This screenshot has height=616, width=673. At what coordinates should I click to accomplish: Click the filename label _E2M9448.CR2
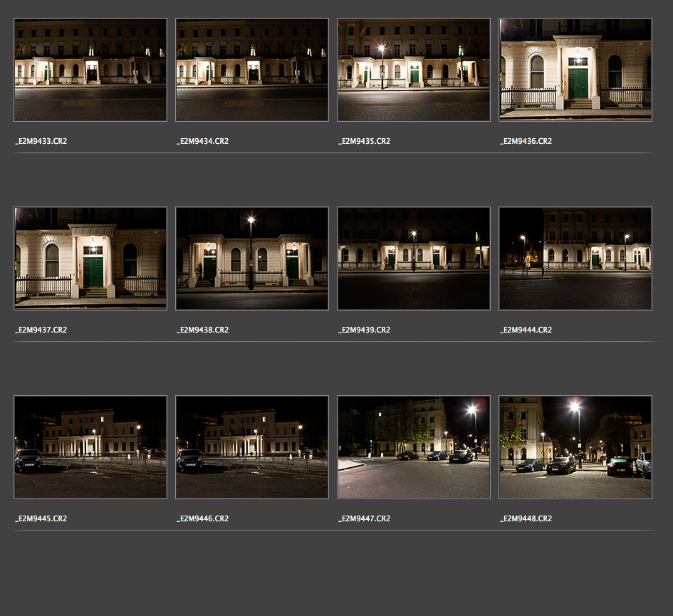[526, 519]
